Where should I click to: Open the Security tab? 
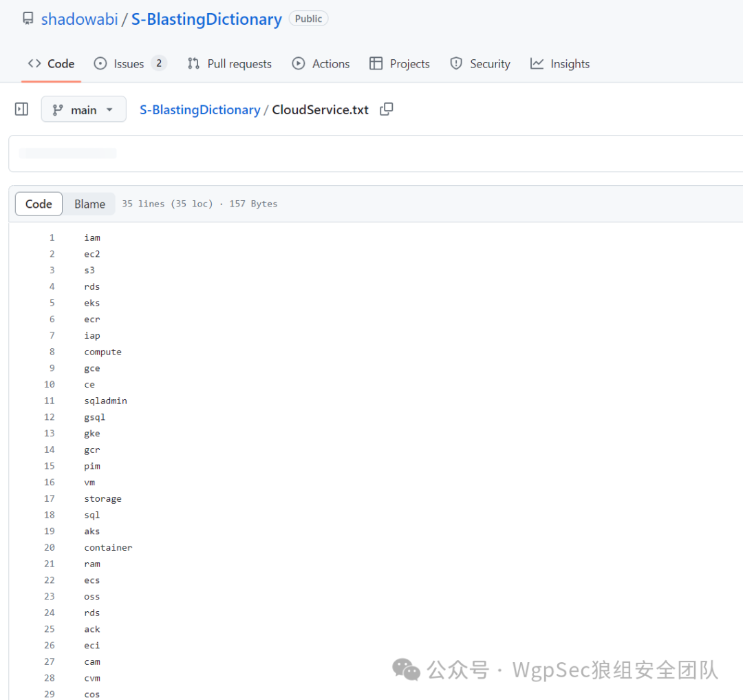pyautogui.click(x=480, y=63)
